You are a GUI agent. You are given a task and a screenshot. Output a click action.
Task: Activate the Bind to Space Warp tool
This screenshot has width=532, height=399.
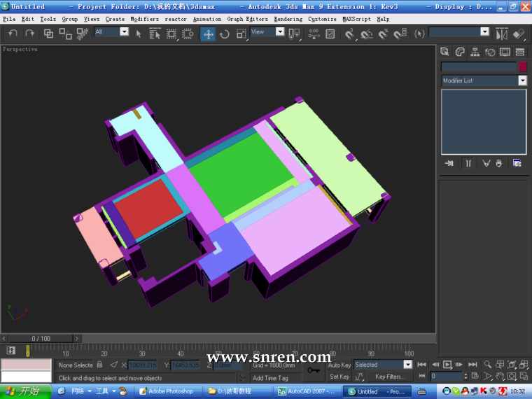pos(83,34)
